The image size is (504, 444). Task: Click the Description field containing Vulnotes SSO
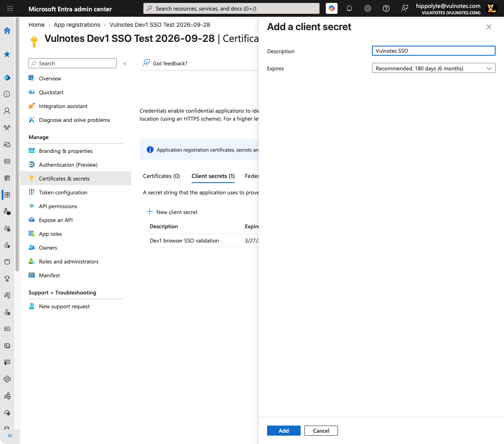[x=434, y=51]
